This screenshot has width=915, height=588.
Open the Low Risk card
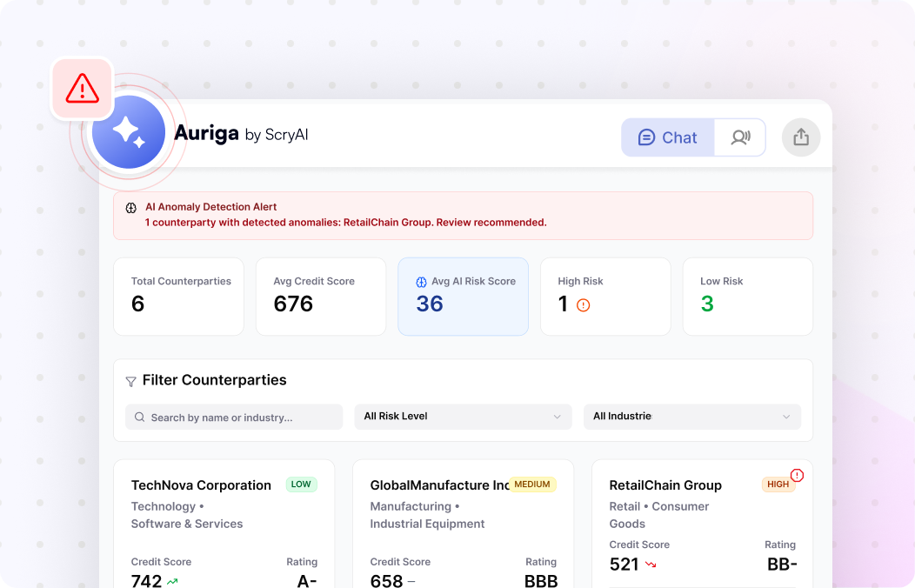pos(747,297)
